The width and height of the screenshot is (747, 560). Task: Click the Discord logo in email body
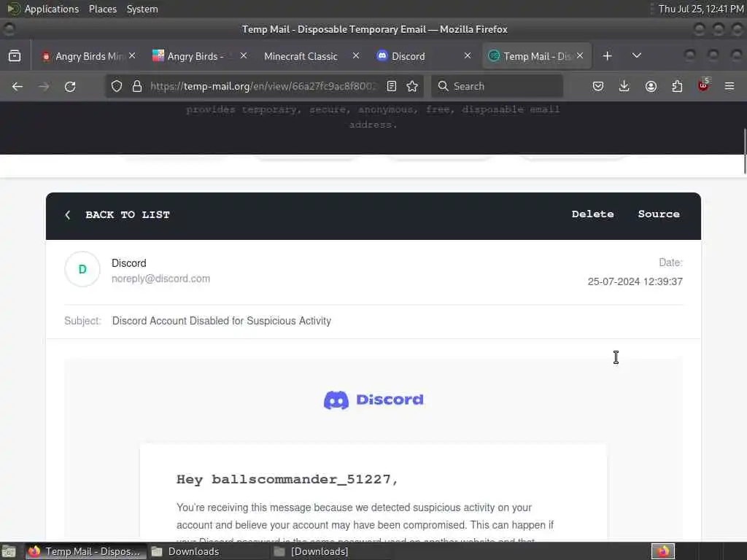[373, 400]
